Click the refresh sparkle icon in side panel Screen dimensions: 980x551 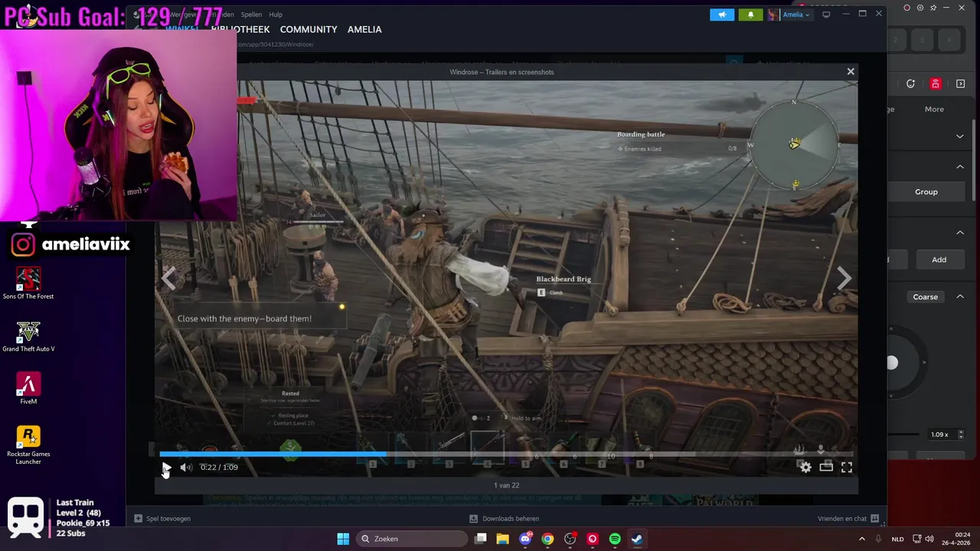(x=910, y=83)
